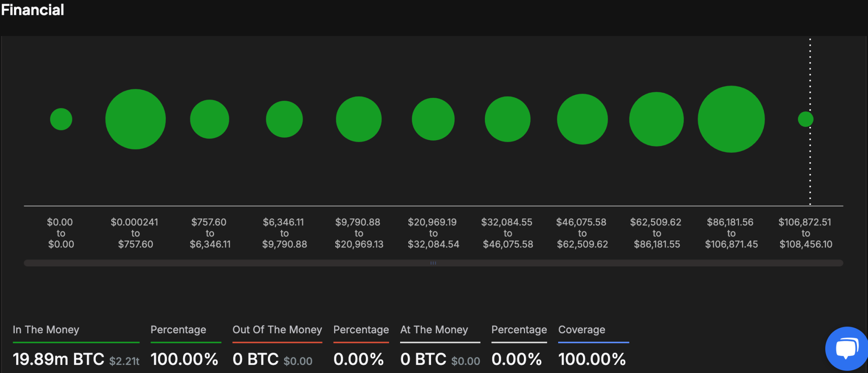Screen dimensions: 868x373
Task: Click the Financial heading
Action: point(33,10)
